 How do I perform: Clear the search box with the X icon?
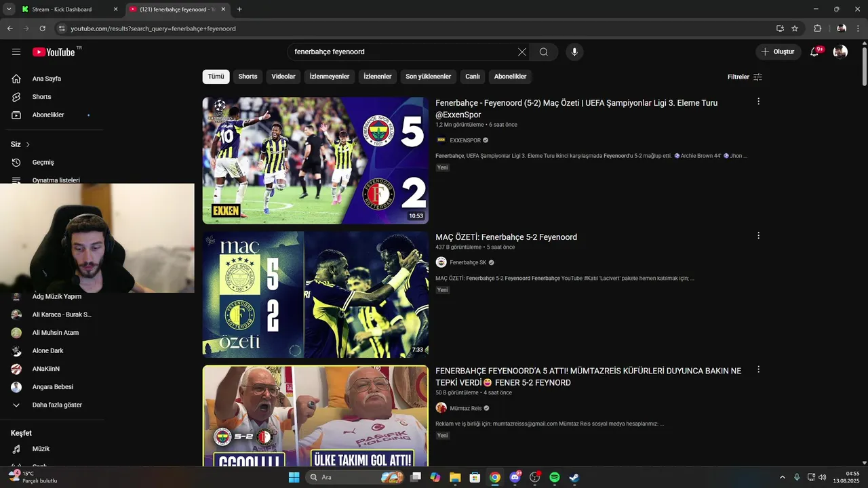click(522, 52)
